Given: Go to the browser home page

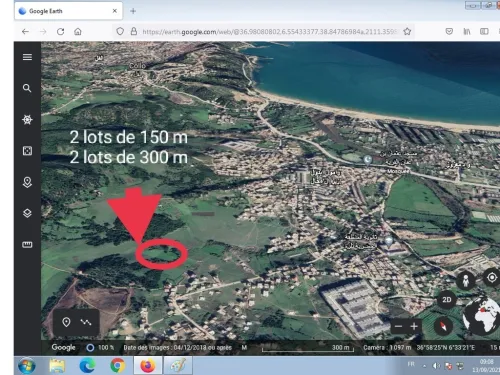Looking at the screenshot, I should (x=78, y=32).
